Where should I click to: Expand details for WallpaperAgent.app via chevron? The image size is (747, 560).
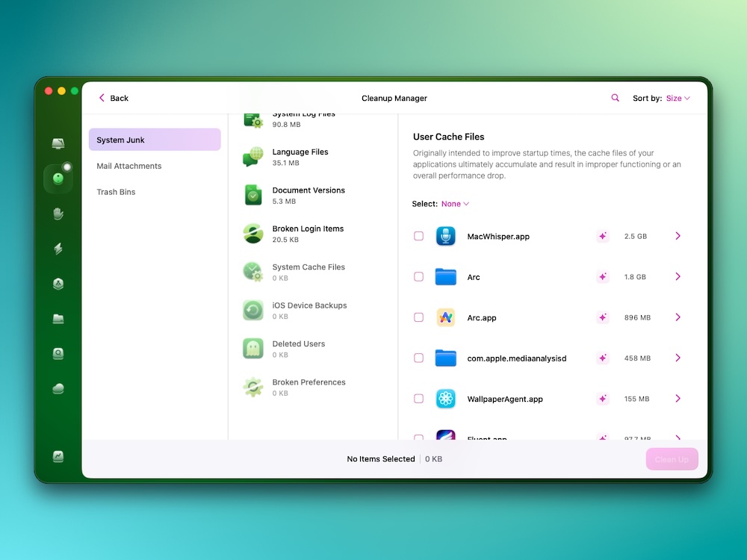coord(678,399)
